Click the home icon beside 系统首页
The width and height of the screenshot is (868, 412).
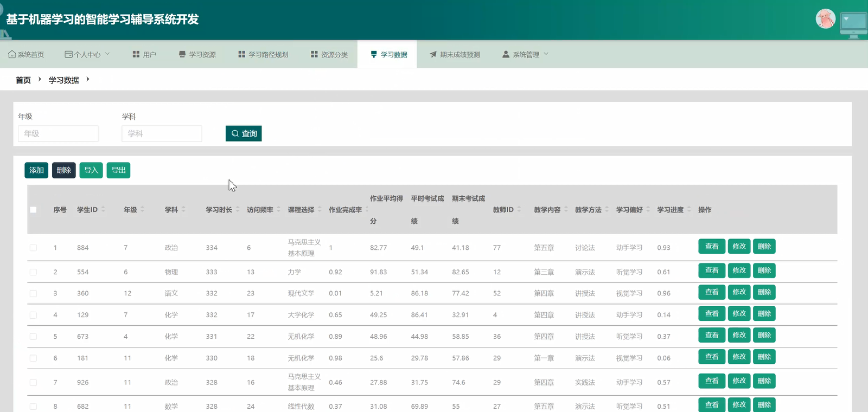[12, 54]
